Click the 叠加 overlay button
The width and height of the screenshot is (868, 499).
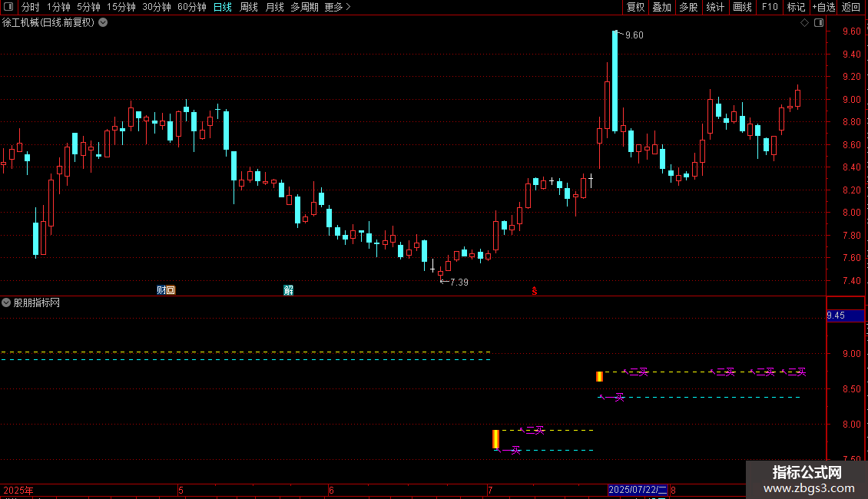661,7
